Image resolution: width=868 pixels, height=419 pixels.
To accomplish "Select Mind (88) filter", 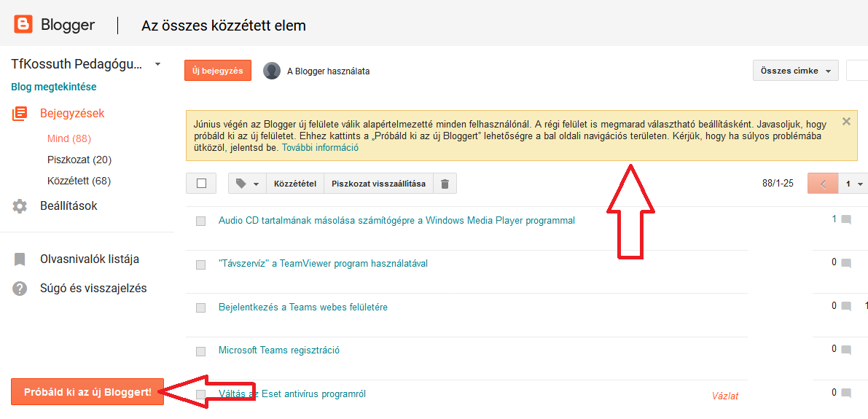I will pyautogui.click(x=69, y=139).
